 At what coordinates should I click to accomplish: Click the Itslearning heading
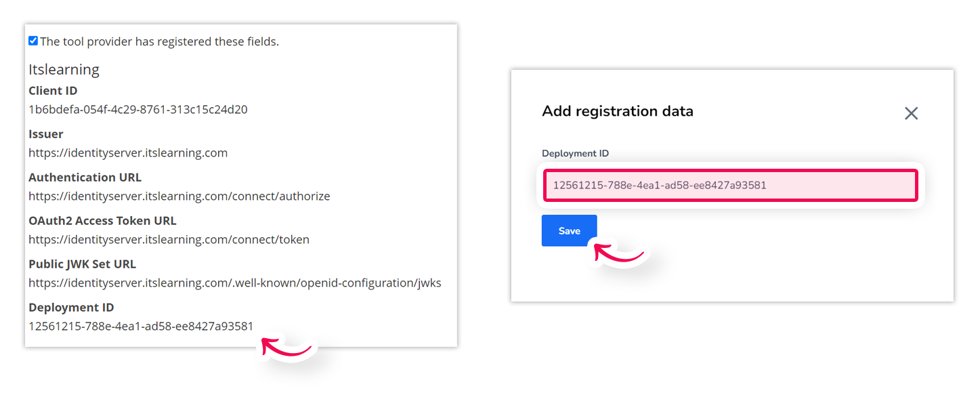[x=64, y=69]
